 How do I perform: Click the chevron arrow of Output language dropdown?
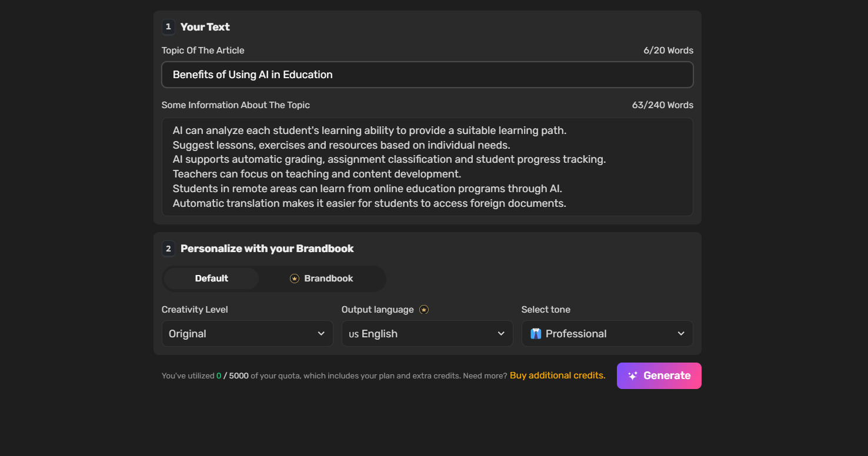(501, 334)
